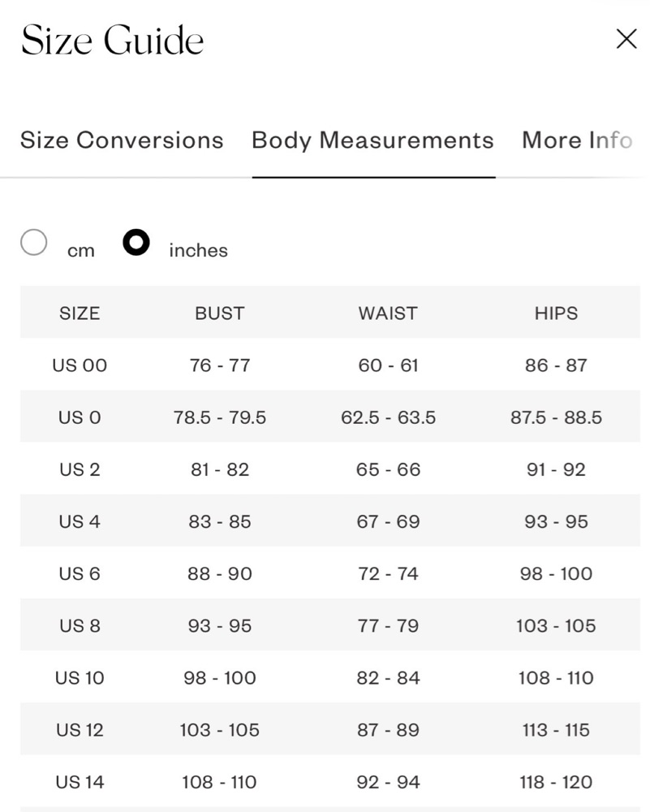The height and width of the screenshot is (812, 650).
Task: Select the US 0 size row
Action: point(330,417)
